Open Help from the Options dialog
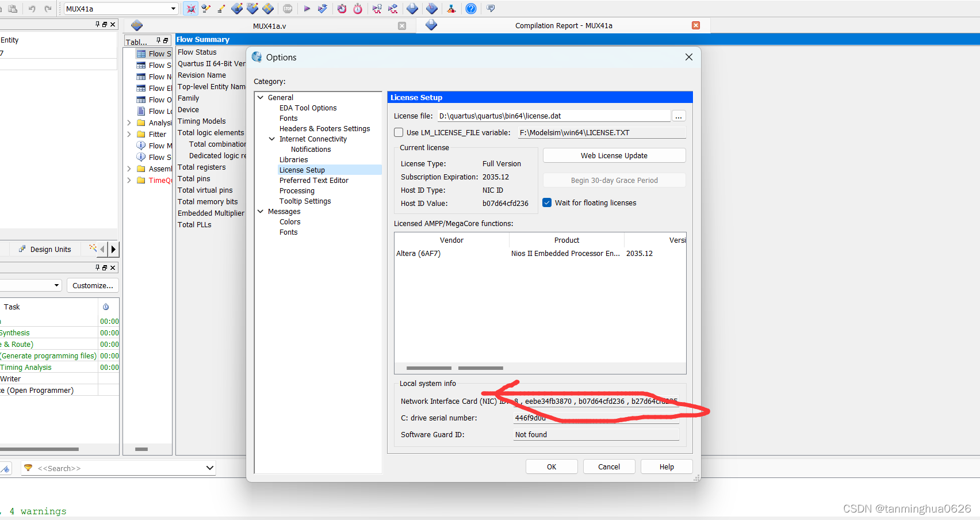Screen dimensions: 980x520 pos(667,467)
